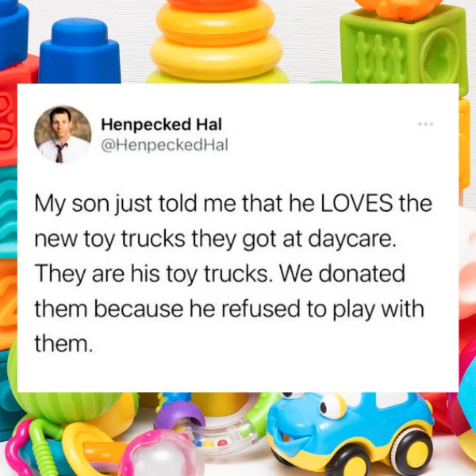Click the teal wavy block on left edge
The image size is (476, 476).
coord(9,213)
